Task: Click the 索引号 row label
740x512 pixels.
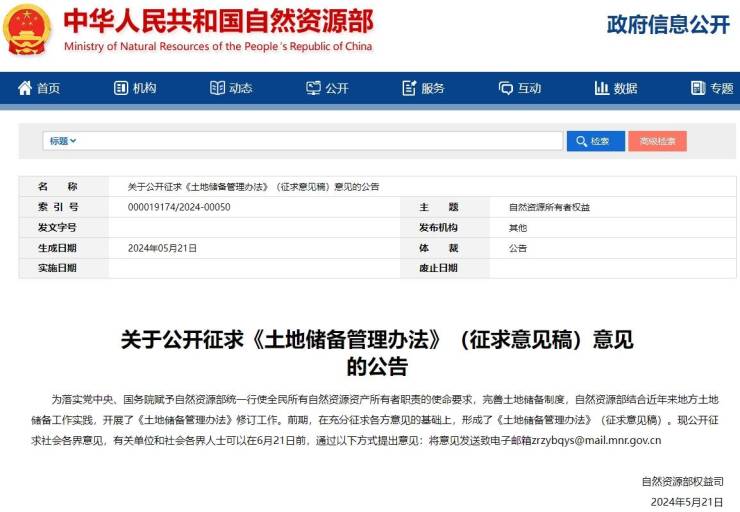Action: 58,207
